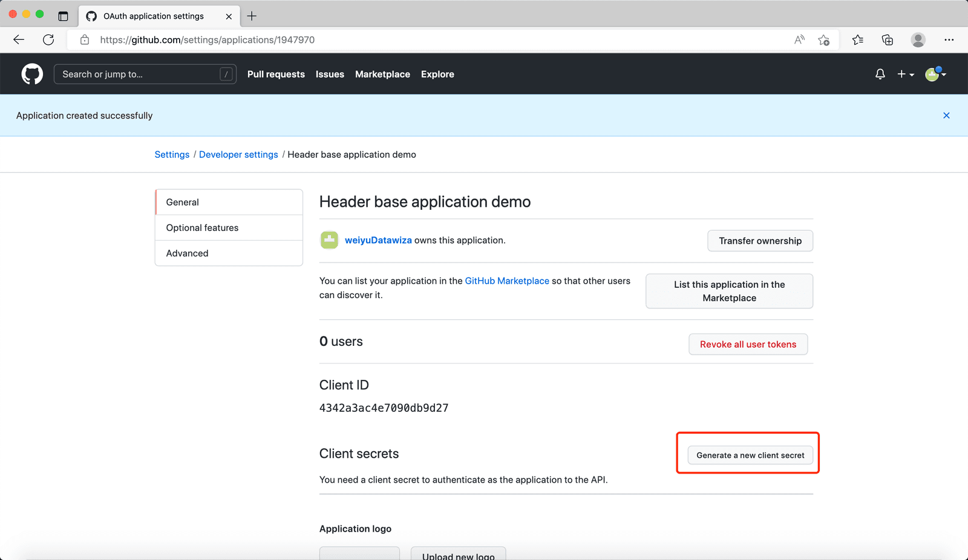This screenshot has height=560, width=968.
Task: Click Revoke all user tokens
Action: (x=748, y=344)
